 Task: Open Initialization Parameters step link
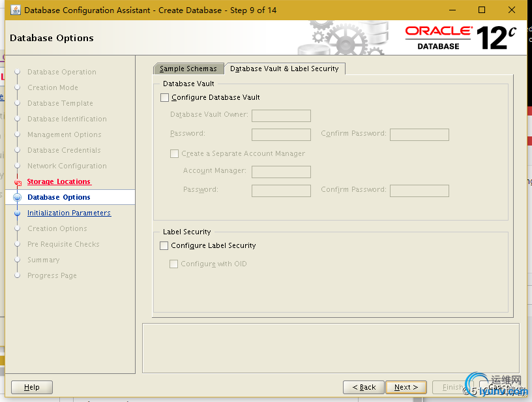click(69, 213)
